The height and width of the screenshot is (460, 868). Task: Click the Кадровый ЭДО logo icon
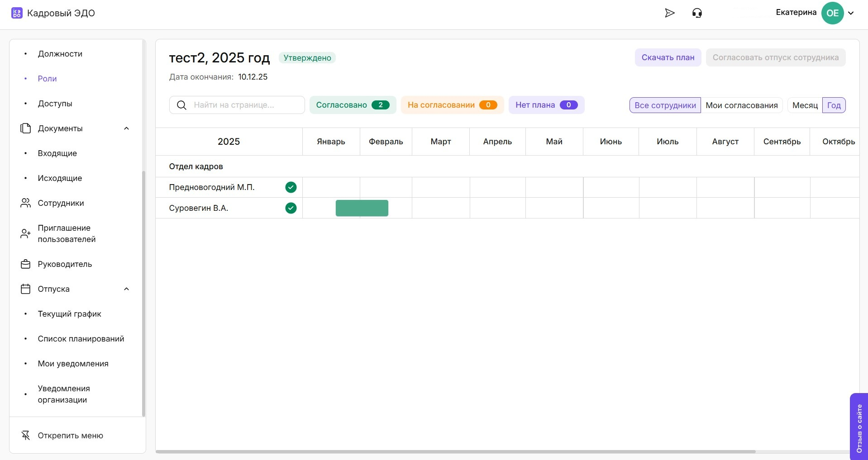(x=17, y=13)
